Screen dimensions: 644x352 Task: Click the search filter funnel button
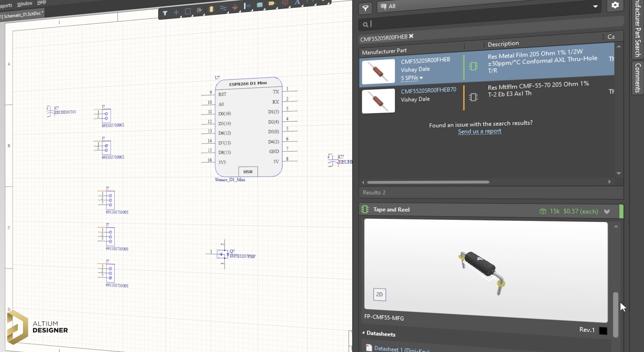[x=365, y=8]
